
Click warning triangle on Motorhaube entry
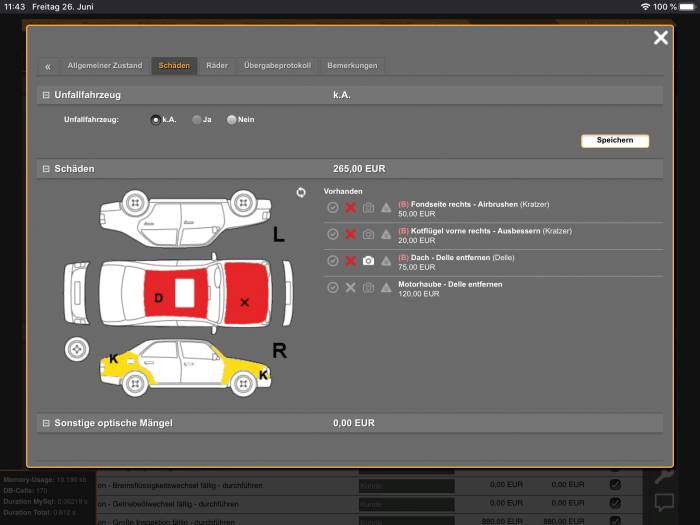point(386,287)
